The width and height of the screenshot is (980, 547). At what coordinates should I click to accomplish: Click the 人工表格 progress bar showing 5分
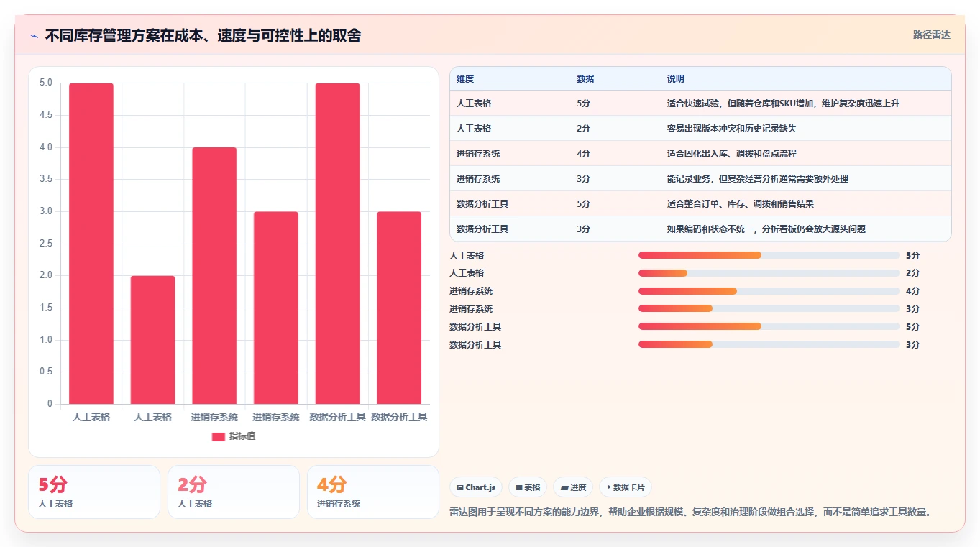click(769, 255)
